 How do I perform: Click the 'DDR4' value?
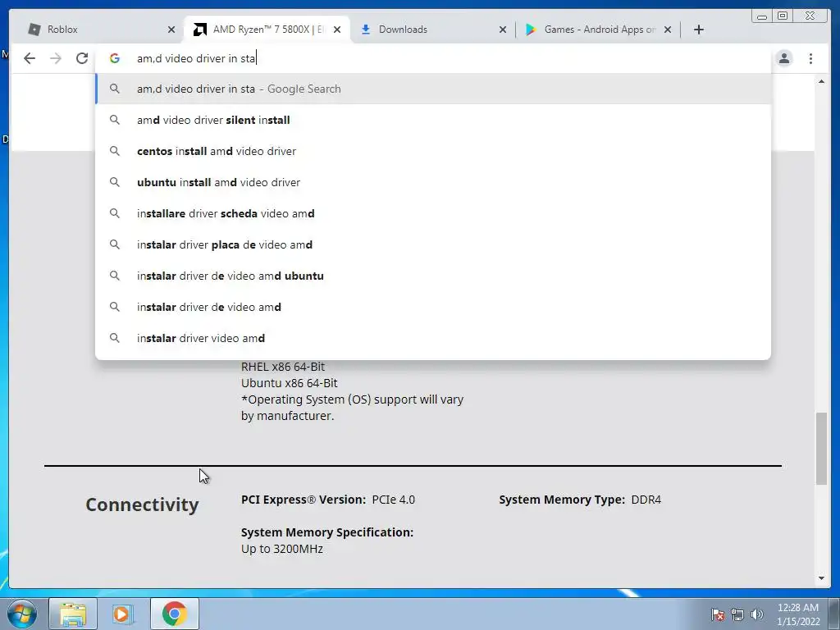click(646, 500)
